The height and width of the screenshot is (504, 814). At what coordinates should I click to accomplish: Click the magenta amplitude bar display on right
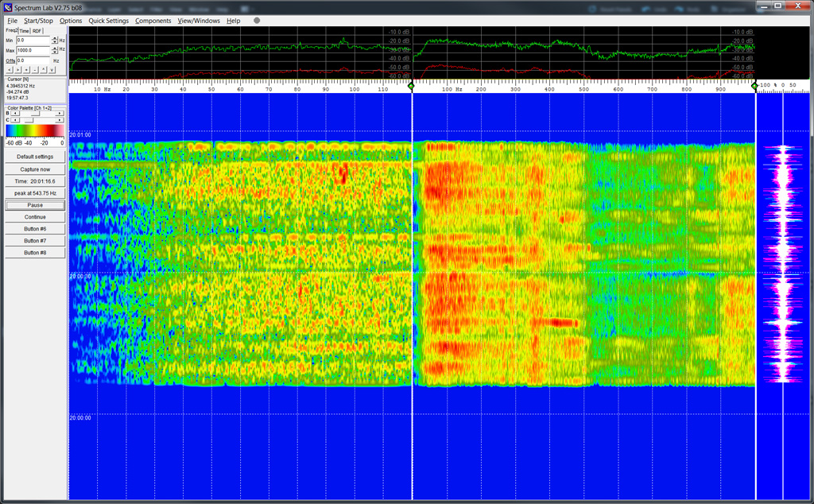coord(783,265)
